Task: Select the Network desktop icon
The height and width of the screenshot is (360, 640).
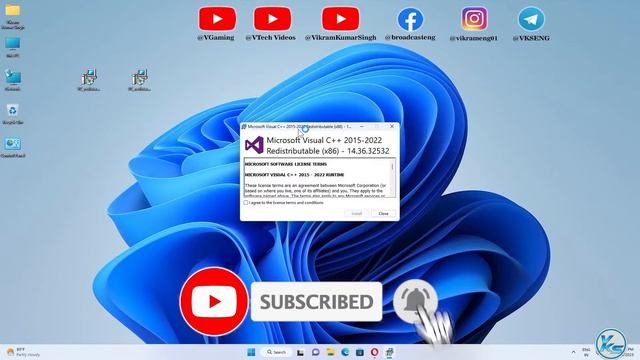Action: click(13, 80)
